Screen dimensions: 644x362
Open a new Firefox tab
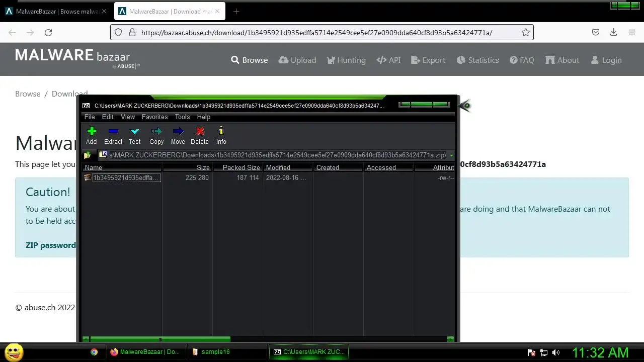point(236,12)
